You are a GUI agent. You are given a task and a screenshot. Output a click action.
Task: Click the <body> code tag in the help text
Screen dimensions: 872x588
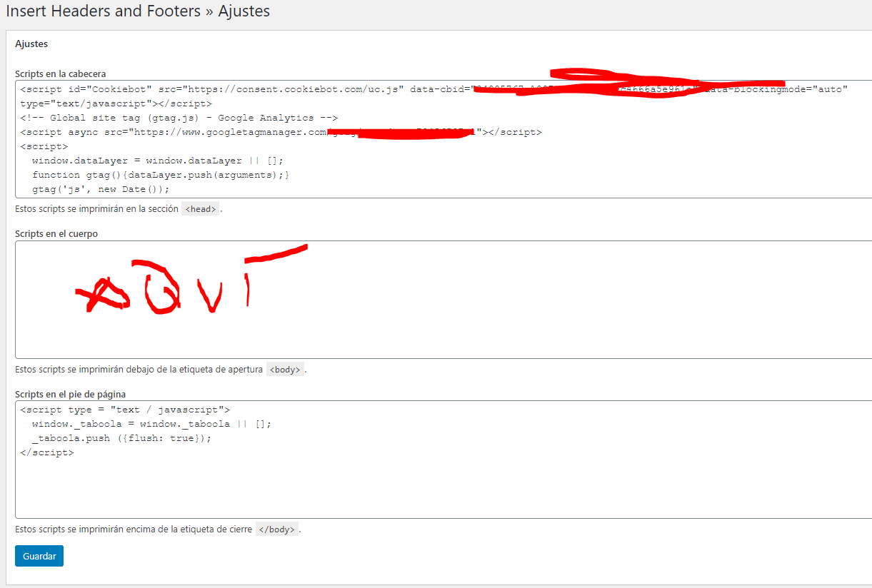click(286, 370)
